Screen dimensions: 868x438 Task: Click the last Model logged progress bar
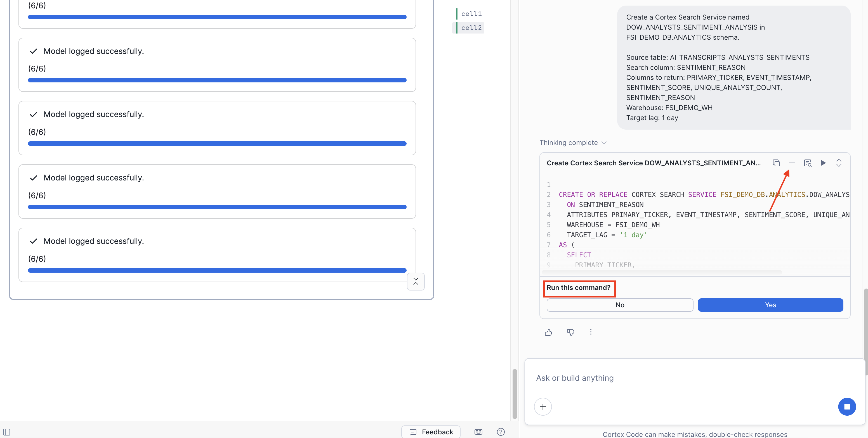[217, 270]
